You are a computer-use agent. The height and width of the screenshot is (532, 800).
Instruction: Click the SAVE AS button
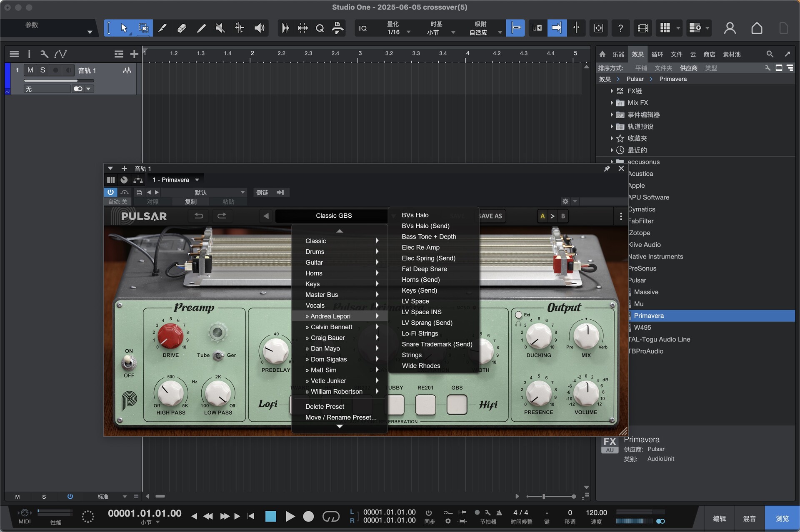(491, 216)
